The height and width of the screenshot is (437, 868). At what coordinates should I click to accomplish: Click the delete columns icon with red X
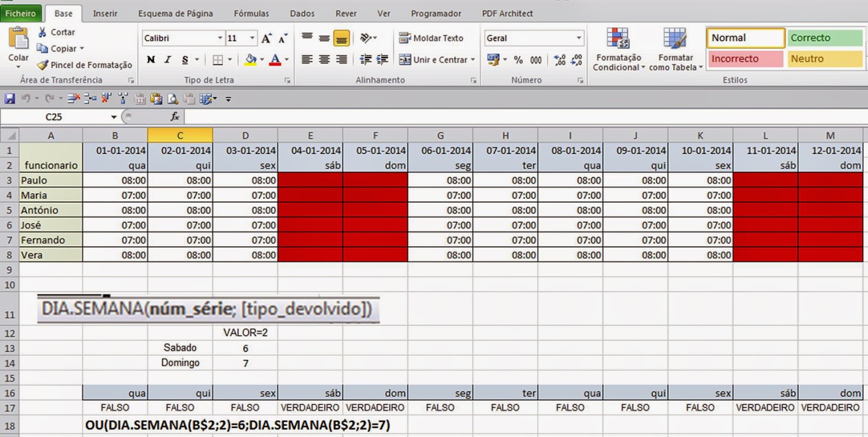(106, 98)
